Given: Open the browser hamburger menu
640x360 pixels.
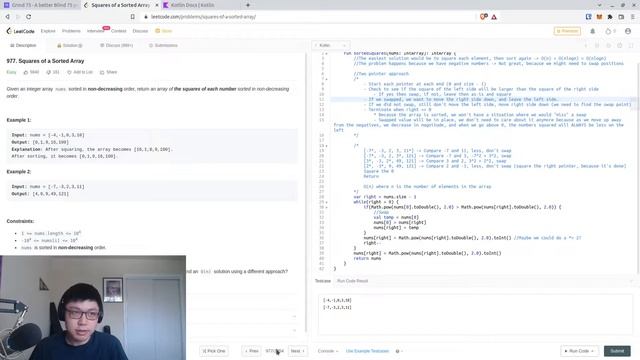Looking at the screenshot, I should tap(633, 17).
